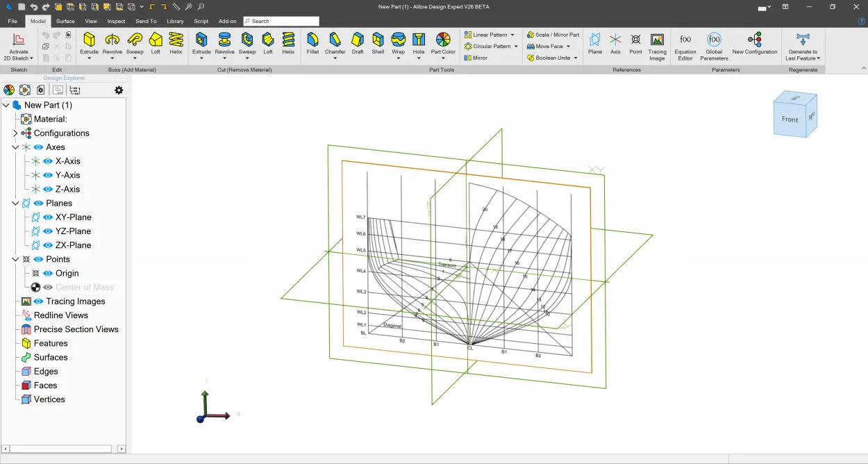
Task: Insert a reference Point
Action: (x=636, y=43)
